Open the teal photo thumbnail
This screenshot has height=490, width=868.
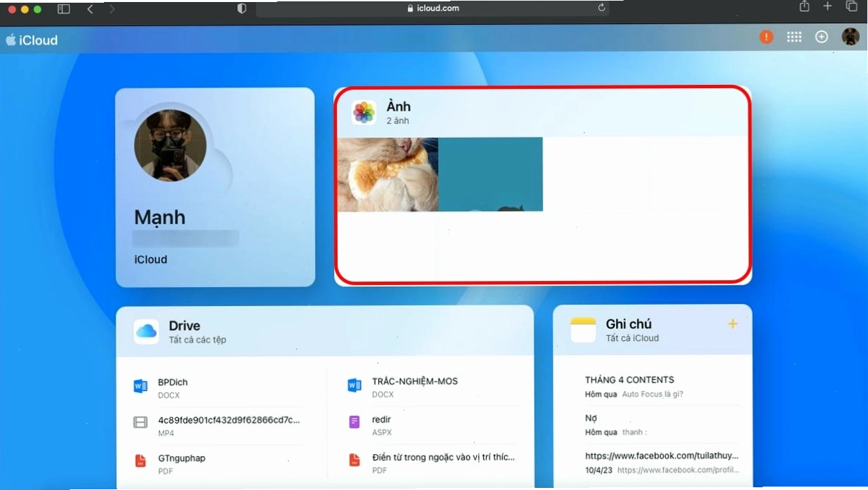(x=490, y=174)
